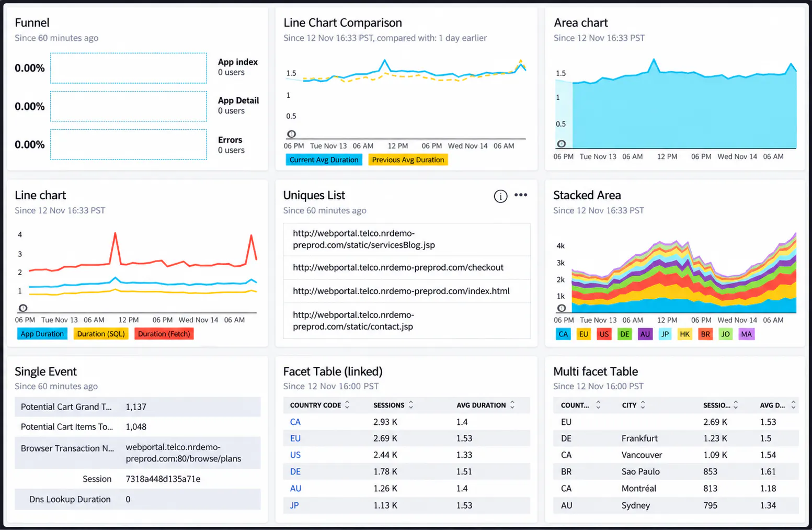Viewport: 812px width, 530px height.
Task: Toggle the Duration (Fetch) legend series
Action: pos(164,334)
